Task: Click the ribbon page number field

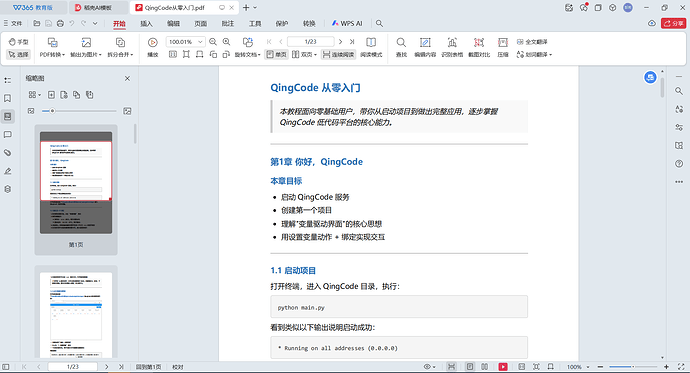Action: pyautogui.click(x=311, y=42)
